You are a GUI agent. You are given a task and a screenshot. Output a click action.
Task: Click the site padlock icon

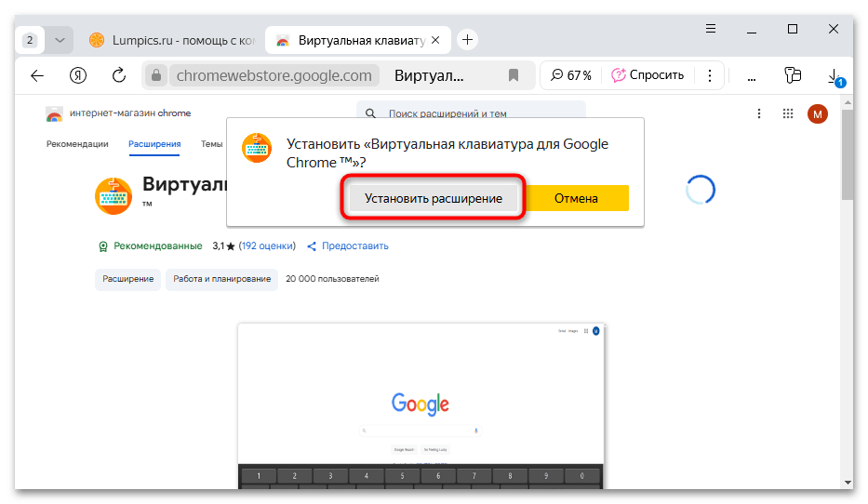tap(156, 75)
